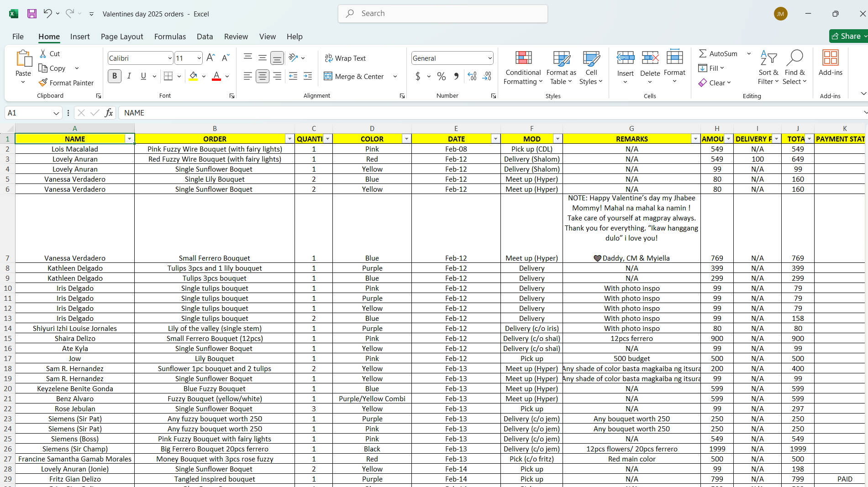868x487 pixels.
Task: Open the NAME column filter dropdown
Action: [x=130, y=139]
